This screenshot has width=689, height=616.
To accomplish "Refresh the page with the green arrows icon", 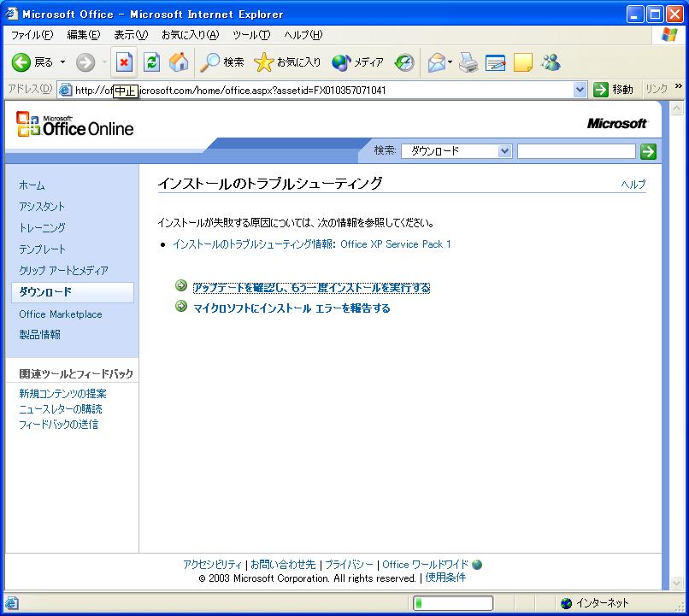I will pos(151,62).
